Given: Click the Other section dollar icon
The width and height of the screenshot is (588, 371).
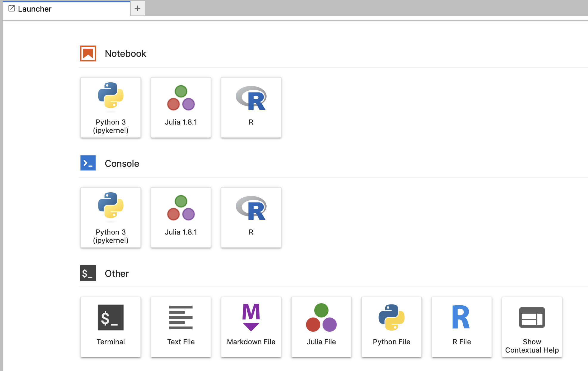Looking at the screenshot, I should coord(88,273).
